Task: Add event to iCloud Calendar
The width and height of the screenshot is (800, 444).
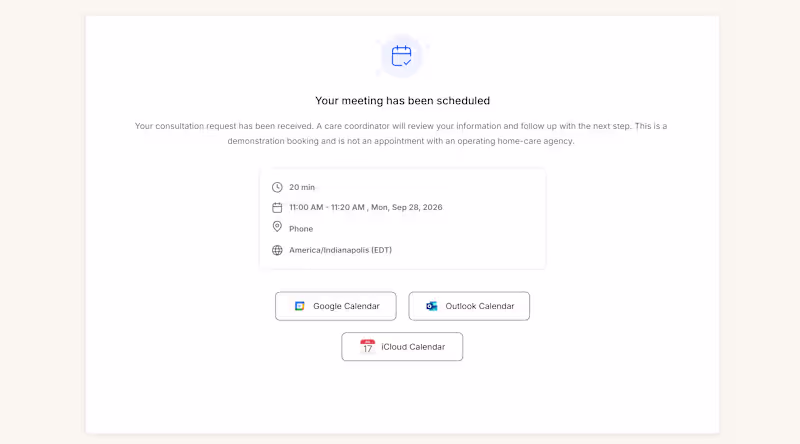Action: tap(402, 347)
